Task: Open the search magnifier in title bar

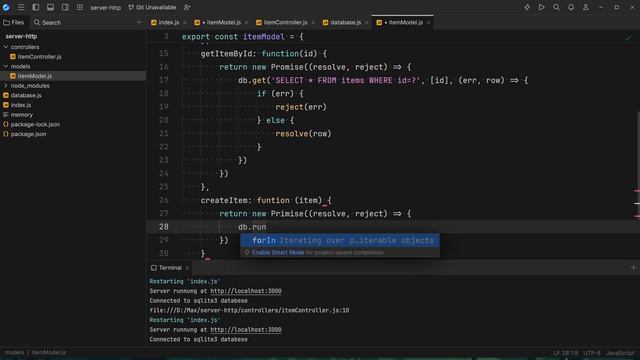Action: click(x=556, y=7)
